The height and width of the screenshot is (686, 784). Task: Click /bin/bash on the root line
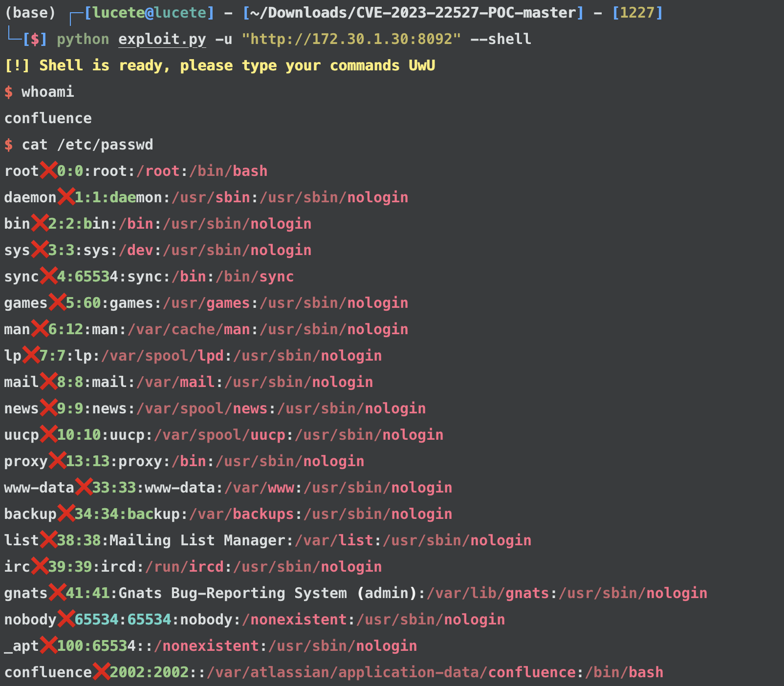click(228, 171)
